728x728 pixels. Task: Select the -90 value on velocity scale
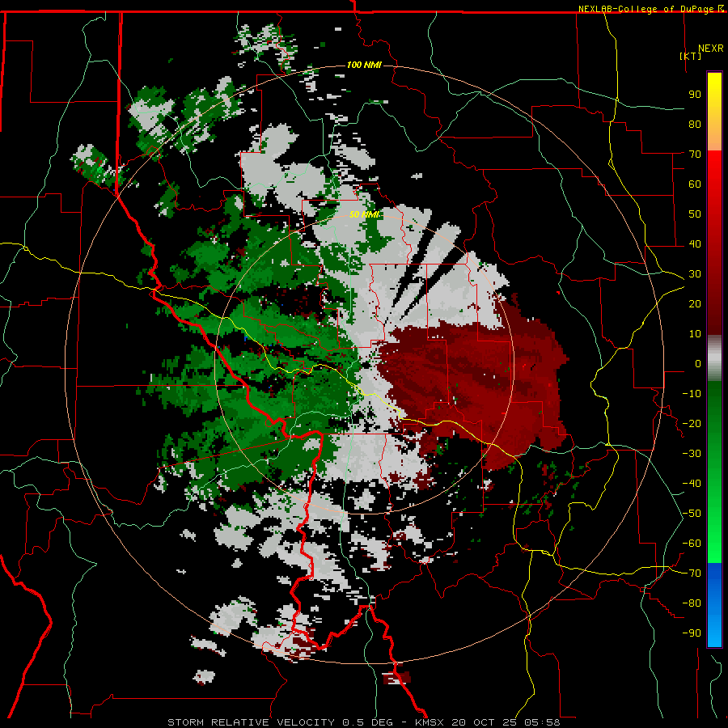(692, 633)
